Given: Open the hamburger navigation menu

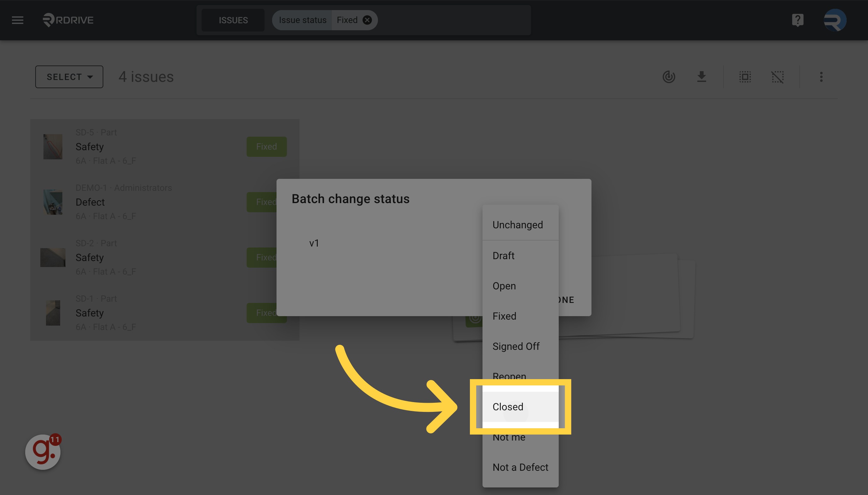Looking at the screenshot, I should [x=18, y=20].
